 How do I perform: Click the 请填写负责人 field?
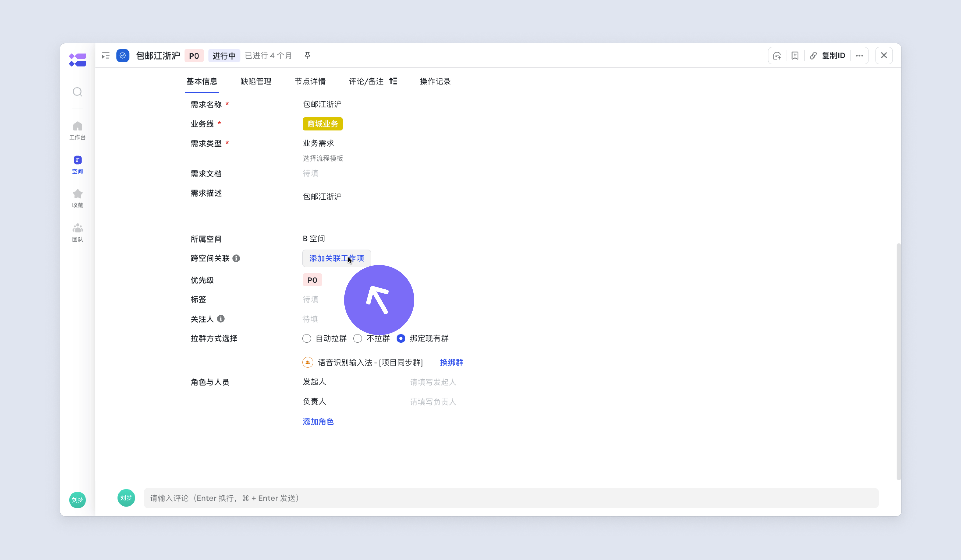point(433,402)
